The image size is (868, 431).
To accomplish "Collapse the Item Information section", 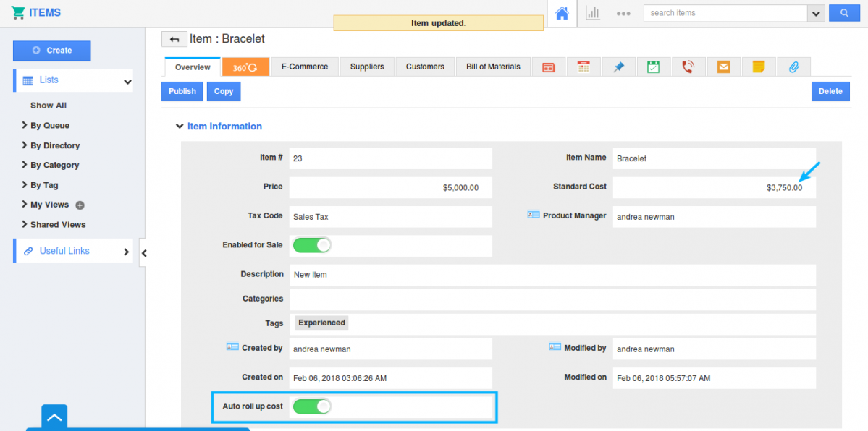I will tap(180, 127).
